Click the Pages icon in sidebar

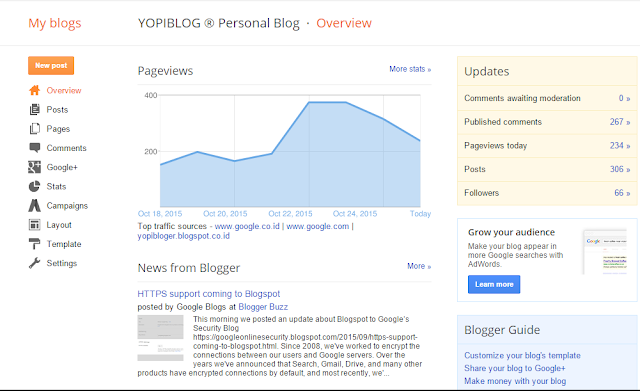(x=35, y=129)
